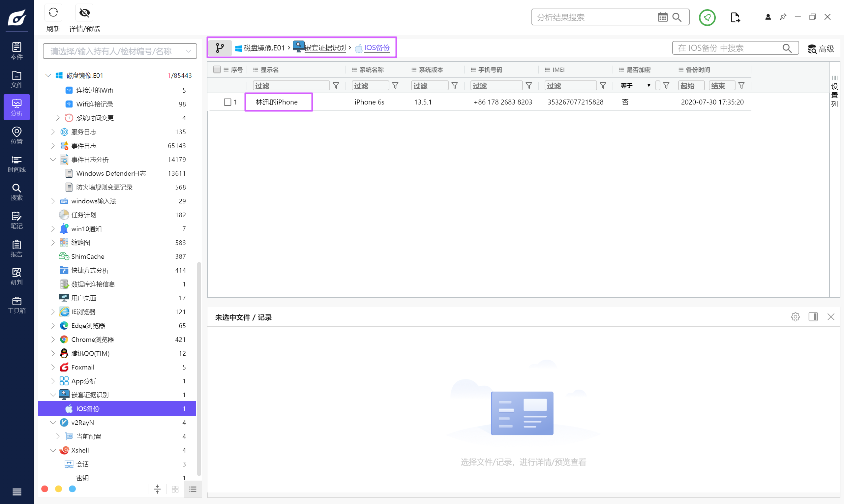Click the filter funnel for IMEI column
The width and height of the screenshot is (844, 504).
603,86
